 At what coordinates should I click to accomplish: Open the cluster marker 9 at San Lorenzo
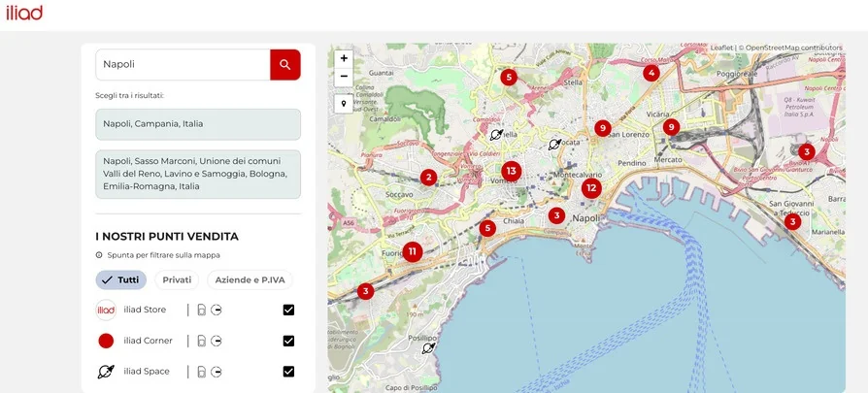click(x=603, y=128)
